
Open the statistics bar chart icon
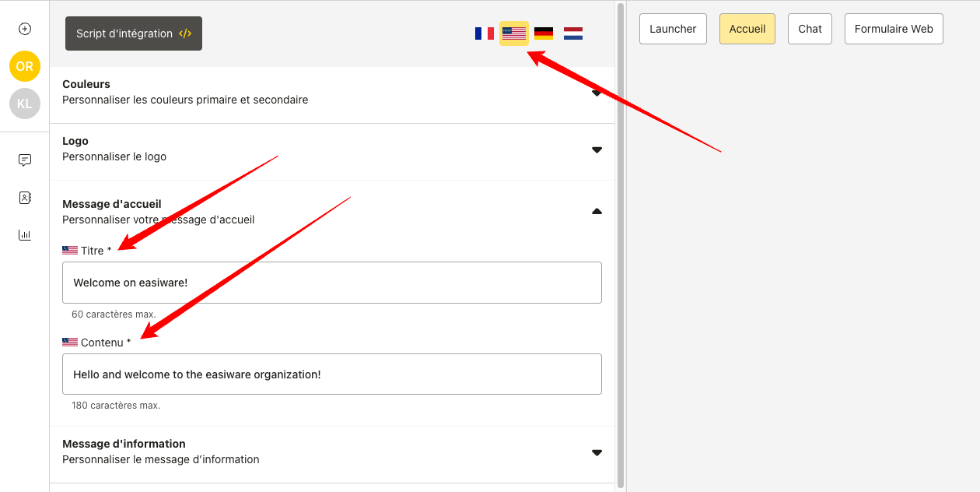point(25,235)
